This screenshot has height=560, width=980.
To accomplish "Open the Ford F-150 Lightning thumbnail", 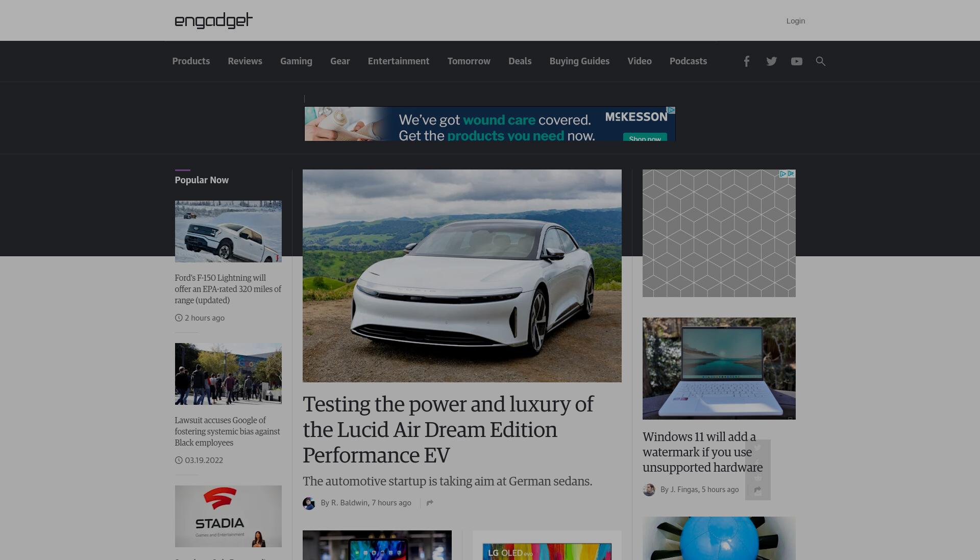I will tap(228, 231).
